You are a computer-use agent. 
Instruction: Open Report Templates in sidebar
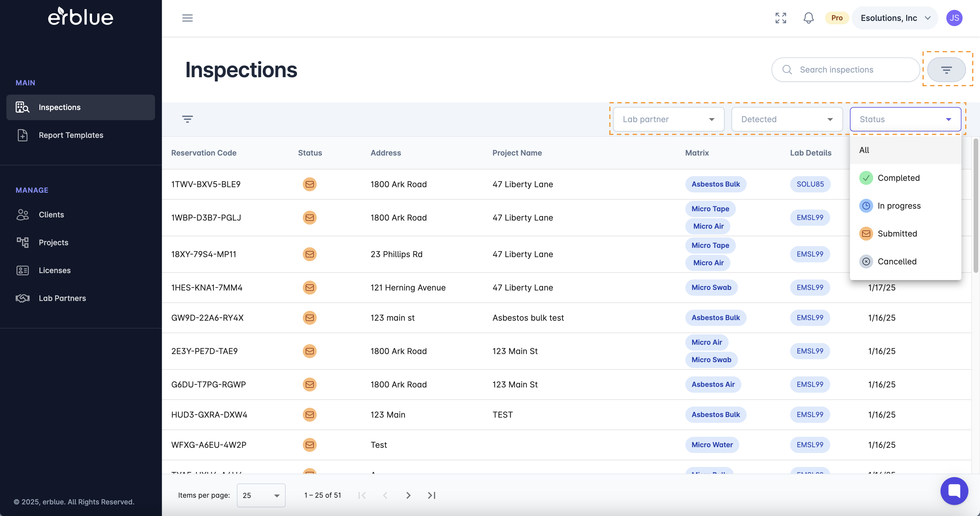(71, 135)
